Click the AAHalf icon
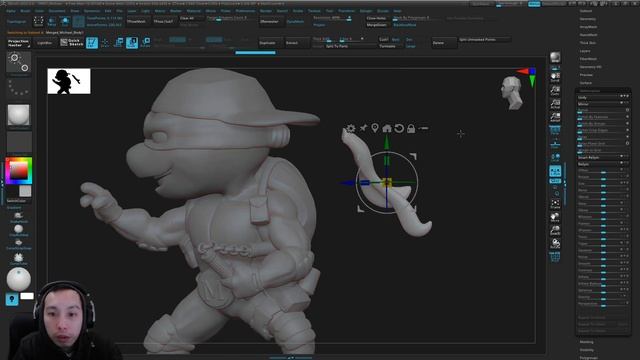 [x=555, y=118]
